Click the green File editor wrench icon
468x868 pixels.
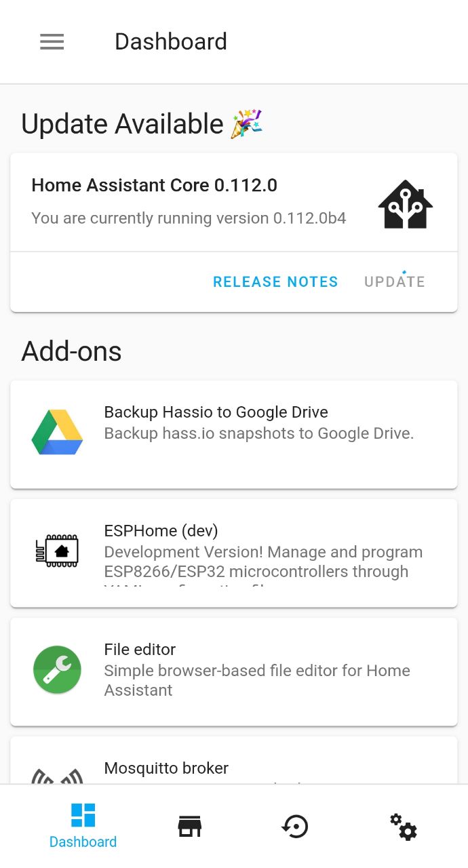tap(57, 669)
